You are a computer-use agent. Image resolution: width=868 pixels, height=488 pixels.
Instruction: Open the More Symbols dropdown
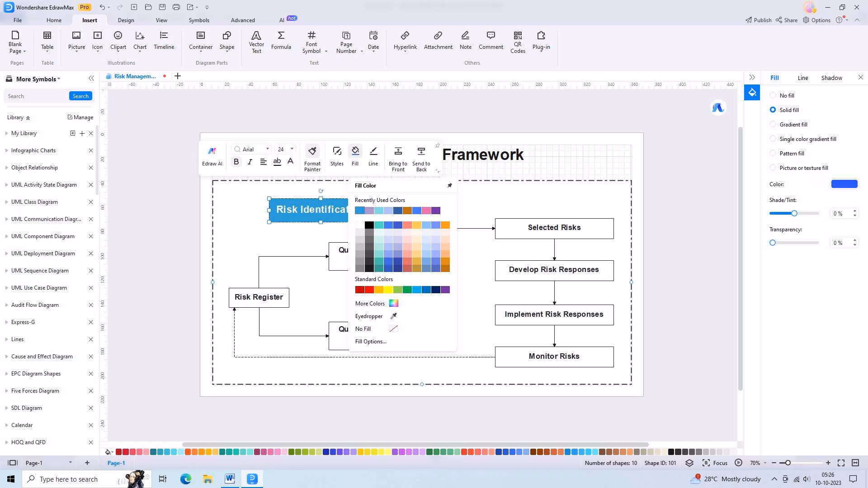(x=38, y=79)
